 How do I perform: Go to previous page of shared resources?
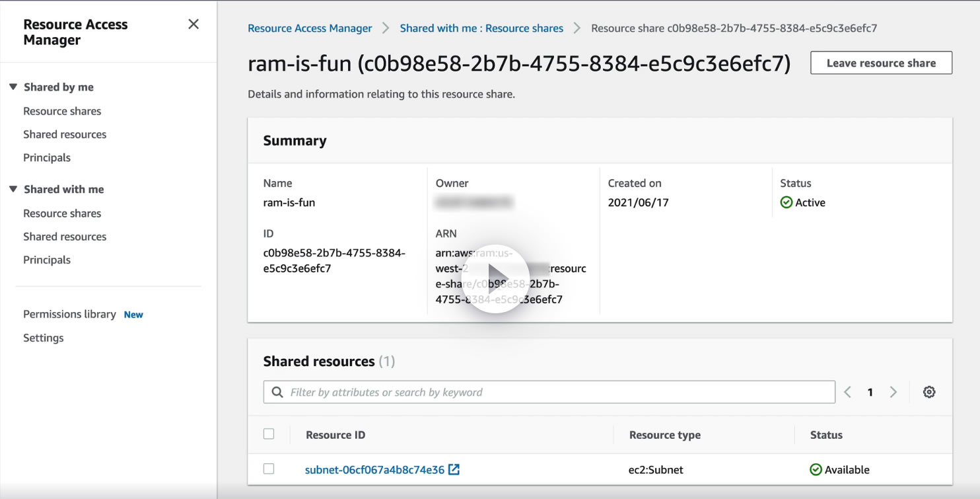(x=848, y=392)
